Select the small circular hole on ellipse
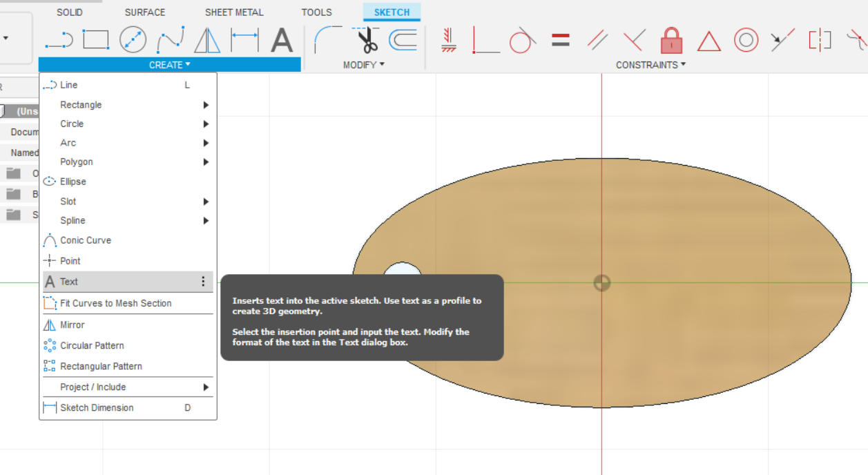 [x=403, y=270]
